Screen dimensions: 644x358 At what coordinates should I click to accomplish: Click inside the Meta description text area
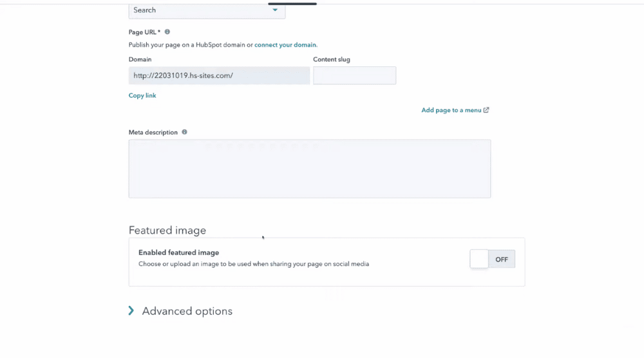310,169
